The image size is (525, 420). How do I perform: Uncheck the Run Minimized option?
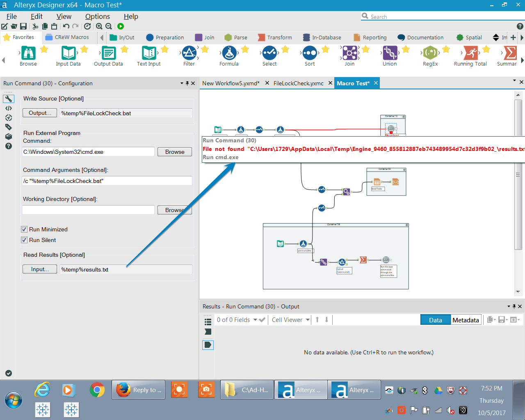coord(24,229)
